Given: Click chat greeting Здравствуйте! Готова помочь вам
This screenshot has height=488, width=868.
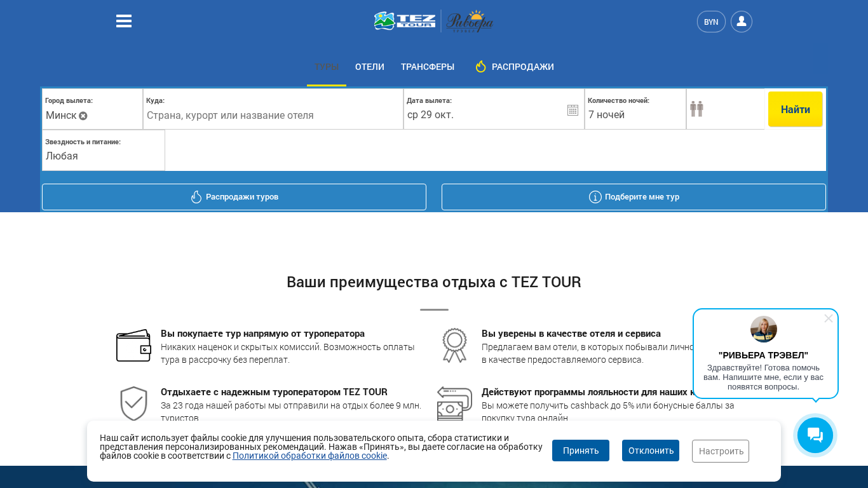Looking at the screenshot, I should pos(763,377).
